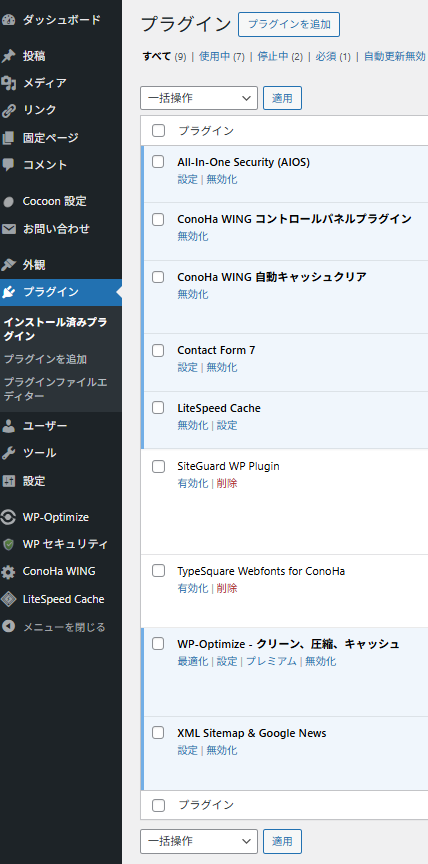Filter plugins by 使用中 (7)
428x864 pixels.
click(x=221, y=56)
